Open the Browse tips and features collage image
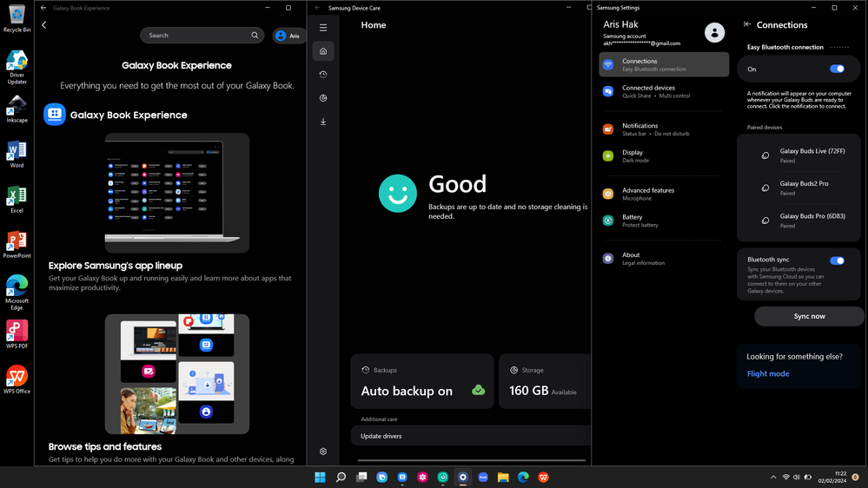 coord(177,374)
